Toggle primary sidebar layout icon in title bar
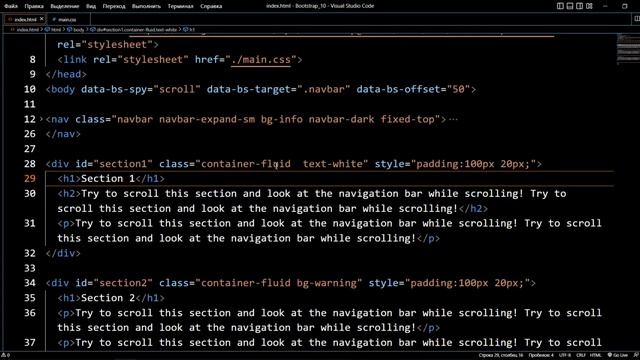This screenshot has width=640, height=360. (560, 6)
